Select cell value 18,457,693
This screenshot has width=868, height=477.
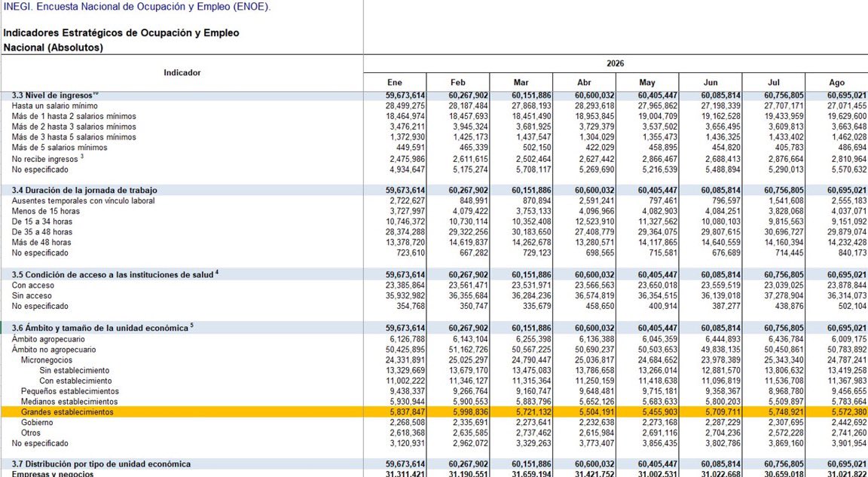click(x=469, y=116)
